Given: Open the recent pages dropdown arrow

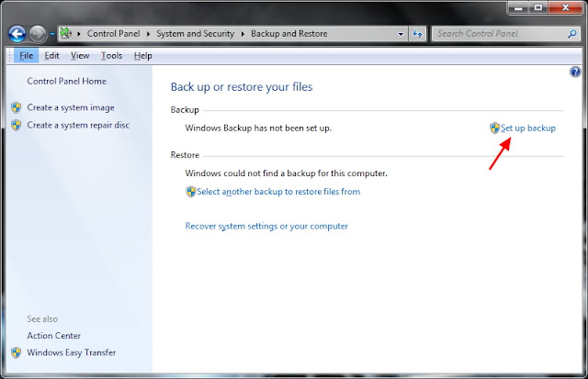Looking at the screenshot, I should [51, 35].
